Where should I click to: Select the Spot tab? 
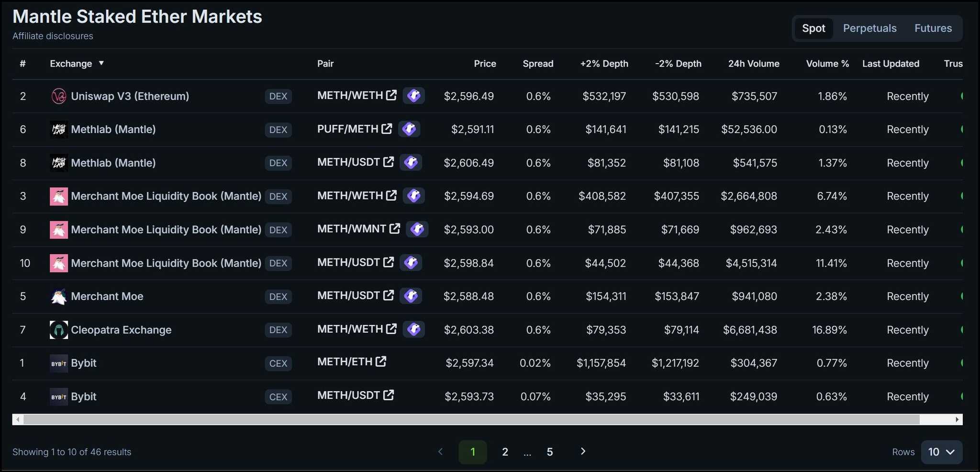pyautogui.click(x=813, y=28)
